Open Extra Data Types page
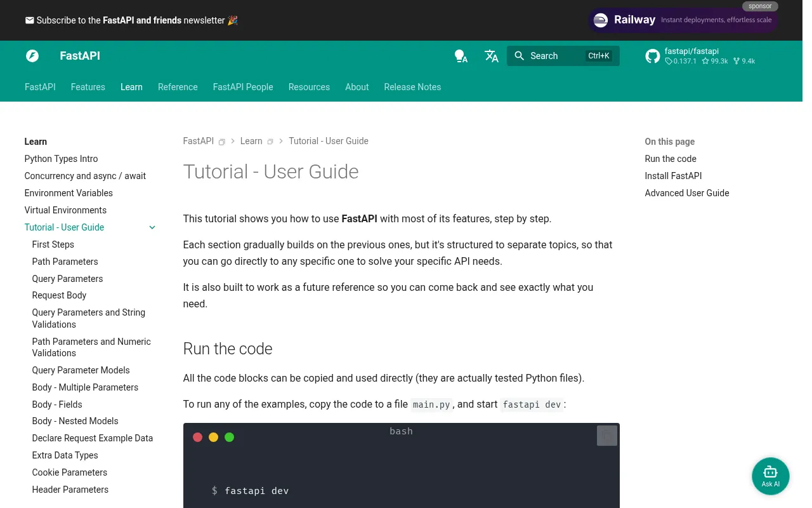This screenshot has height=508, width=812. pos(65,455)
